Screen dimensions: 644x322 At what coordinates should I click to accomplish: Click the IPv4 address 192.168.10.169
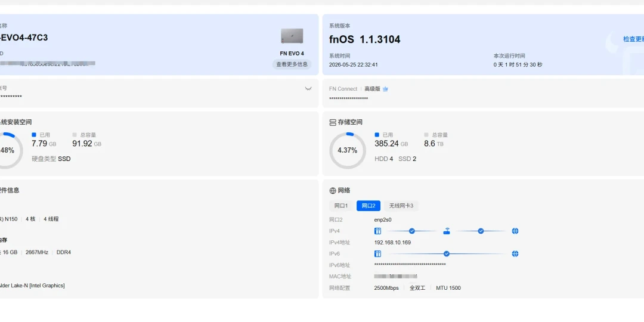pyautogui.click(x=392, y=243)
